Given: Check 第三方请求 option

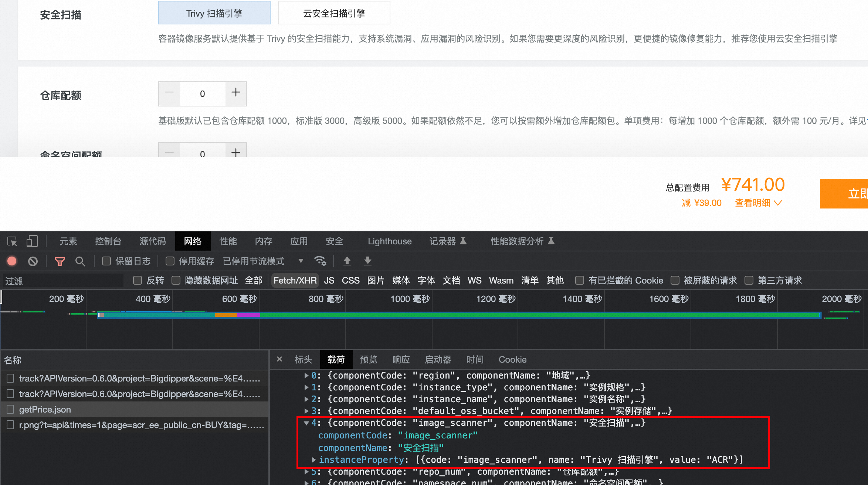Looking at the screenshot, I should 749,280.
